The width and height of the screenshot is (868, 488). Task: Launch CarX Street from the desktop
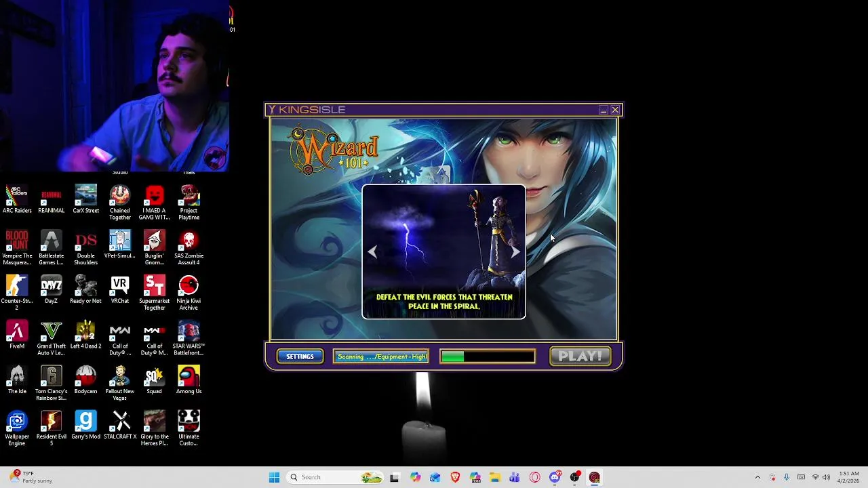click(85, 199)
